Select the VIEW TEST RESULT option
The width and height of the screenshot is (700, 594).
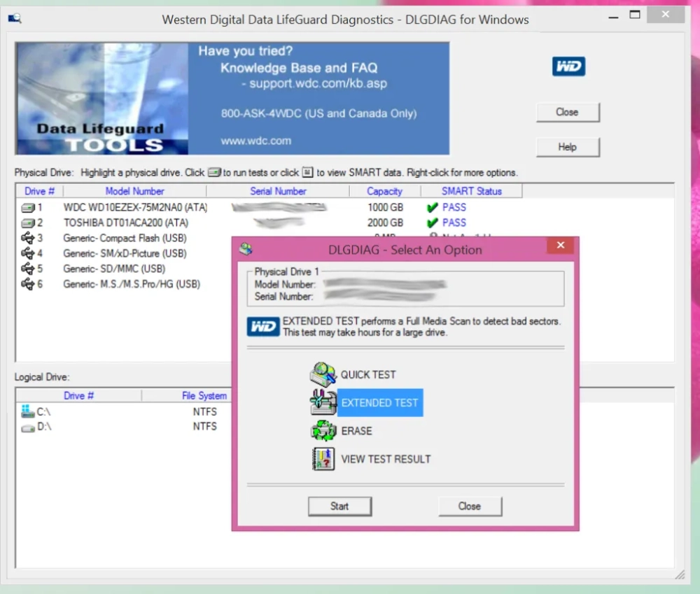(x=386, y=459)
